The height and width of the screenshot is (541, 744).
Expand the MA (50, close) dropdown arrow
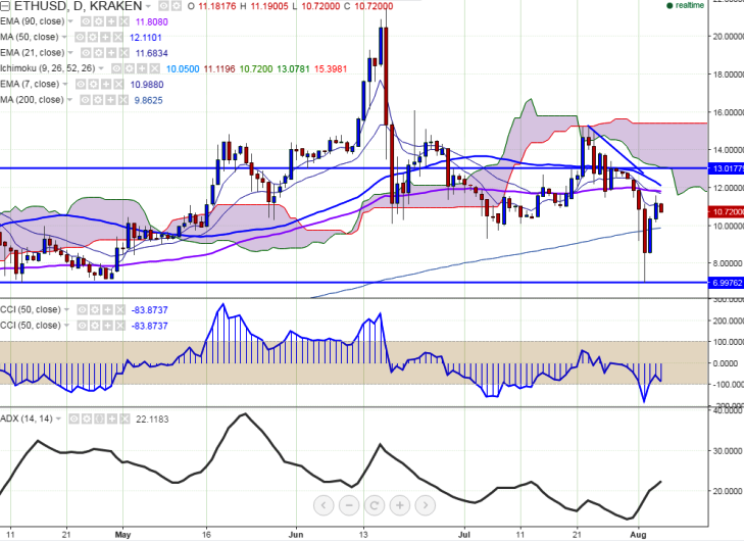[x=64, y=37]
